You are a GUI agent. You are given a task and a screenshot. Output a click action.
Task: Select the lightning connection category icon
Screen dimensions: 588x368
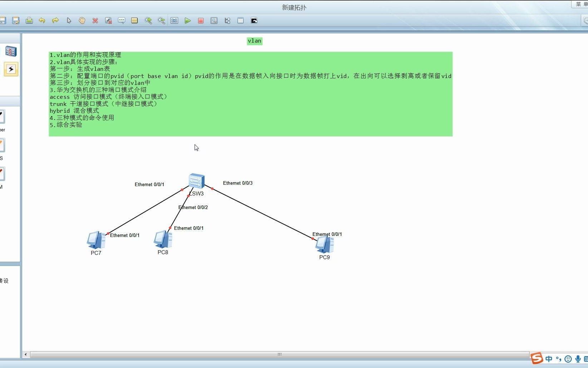click(x=11, y=69)
